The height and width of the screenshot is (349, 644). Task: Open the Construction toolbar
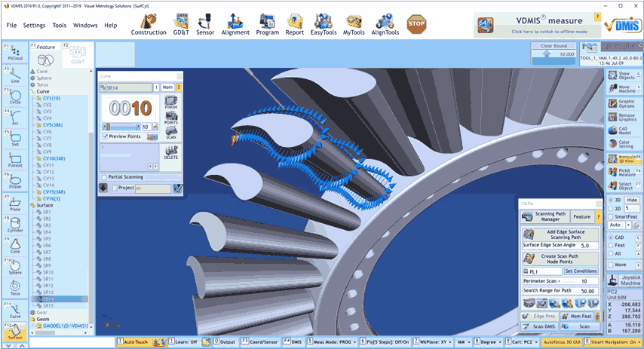pos(149,25)
